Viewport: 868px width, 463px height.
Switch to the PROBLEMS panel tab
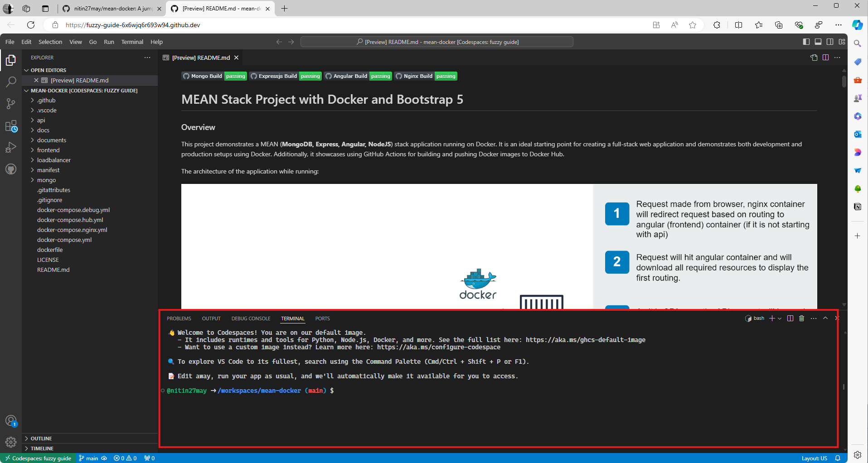coord(179,318)
